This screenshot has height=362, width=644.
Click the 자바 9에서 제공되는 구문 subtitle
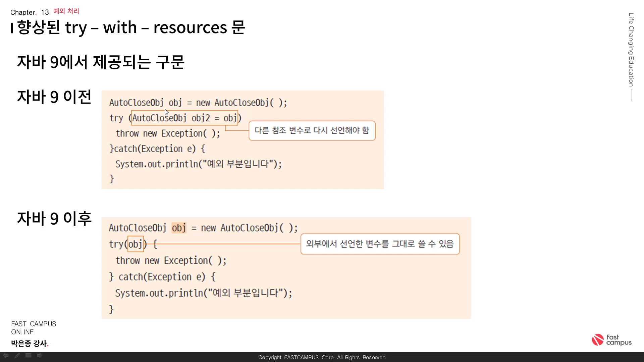pyautogui.click(x=101, y=62)
